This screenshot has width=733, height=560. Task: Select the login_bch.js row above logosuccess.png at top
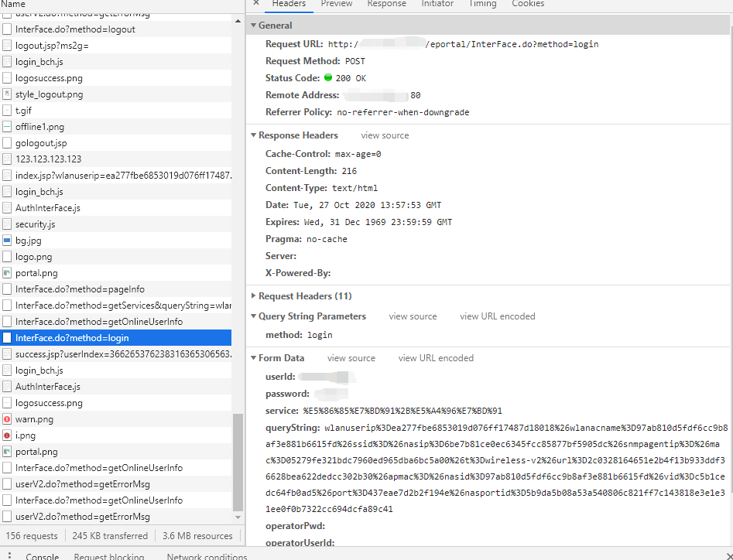click(x=116, y=62)
